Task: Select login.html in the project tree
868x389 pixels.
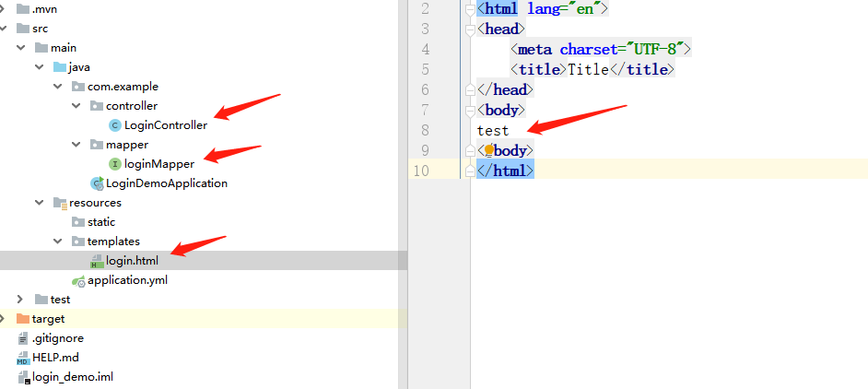Action: coord(132,261)
